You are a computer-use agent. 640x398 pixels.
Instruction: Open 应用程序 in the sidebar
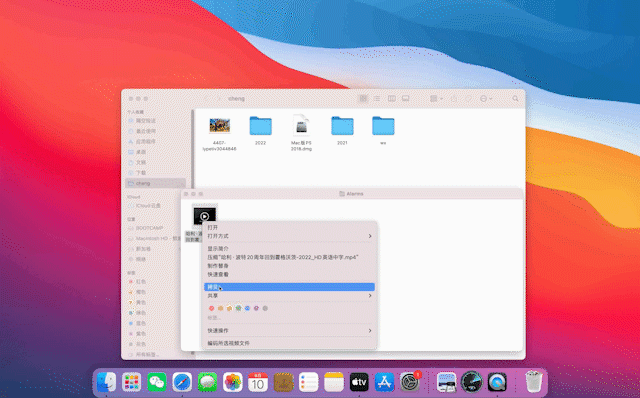pyautogui.click(x=156, y=142)
